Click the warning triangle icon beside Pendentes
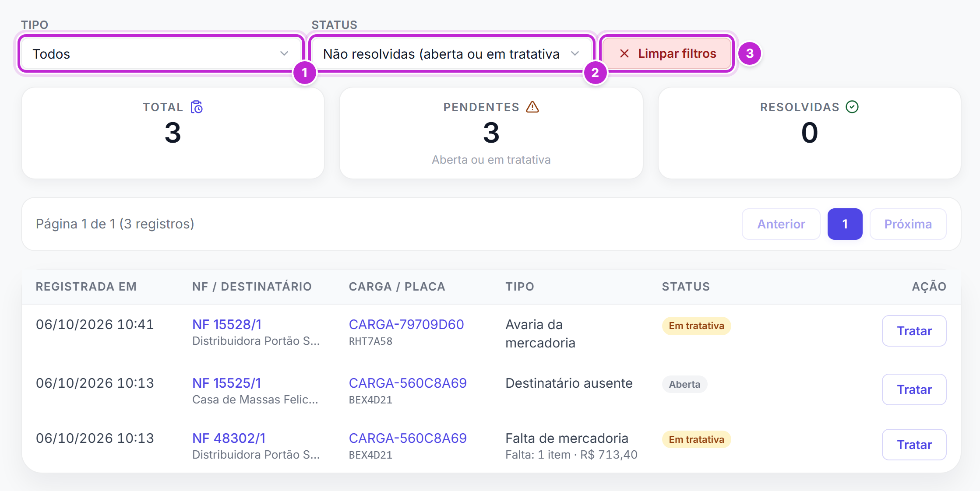This screenshot has height=491, width=980. (532, 107)
